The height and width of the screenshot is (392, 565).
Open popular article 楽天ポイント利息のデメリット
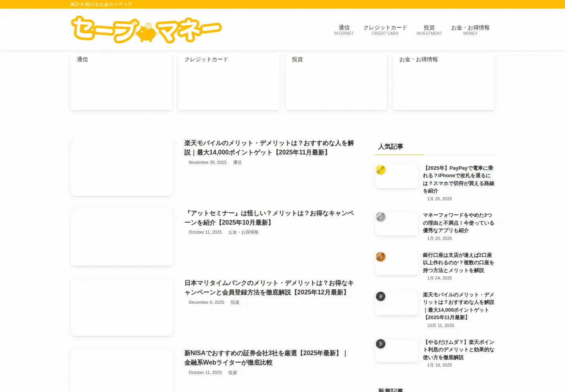tap(458, 350)
